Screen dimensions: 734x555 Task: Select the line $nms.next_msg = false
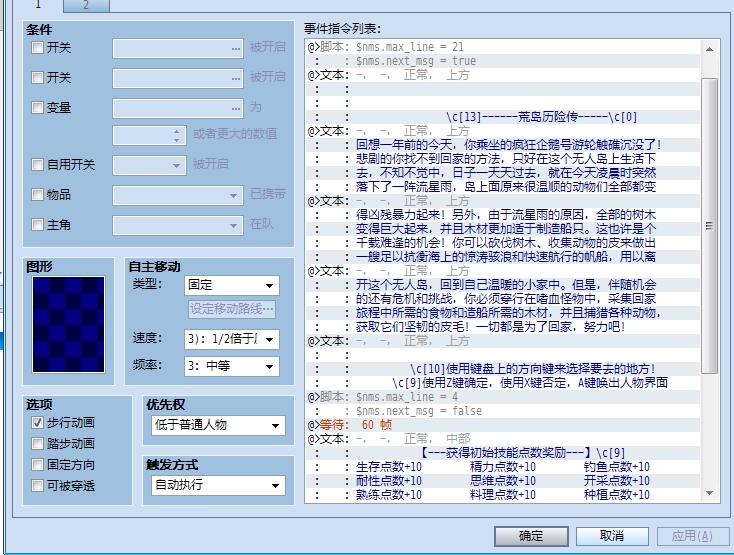click(503, 411)
